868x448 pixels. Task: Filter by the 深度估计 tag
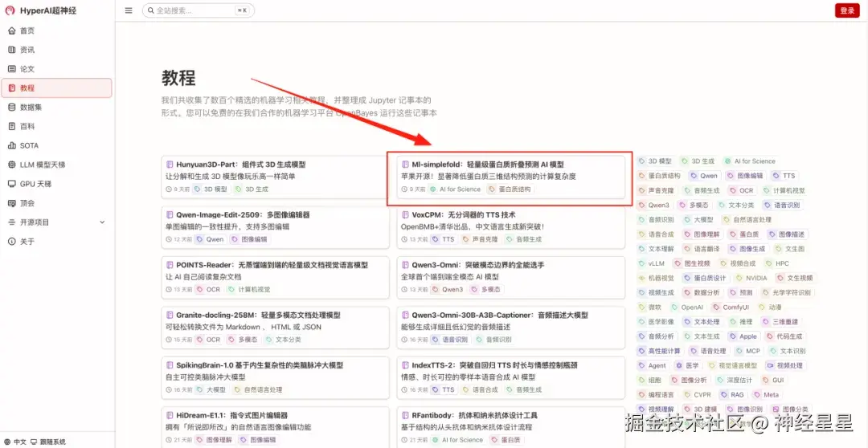[x=735, y=380]
